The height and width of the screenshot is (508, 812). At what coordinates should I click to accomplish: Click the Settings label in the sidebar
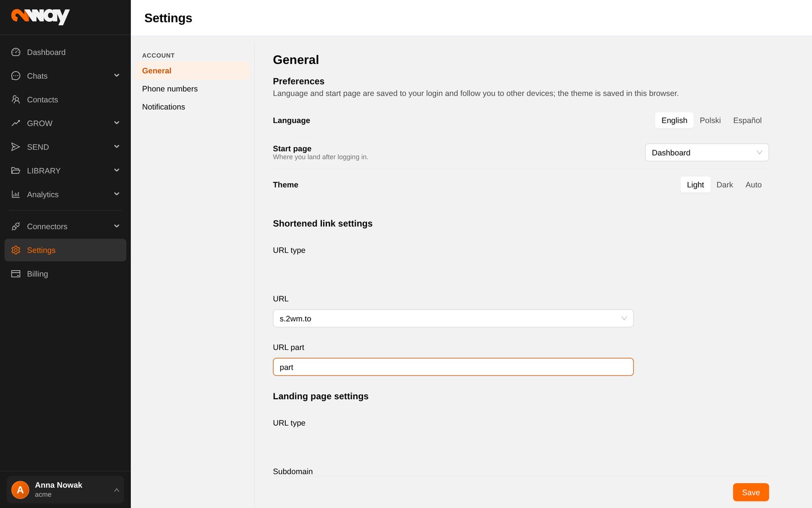(x=41, y=250)
